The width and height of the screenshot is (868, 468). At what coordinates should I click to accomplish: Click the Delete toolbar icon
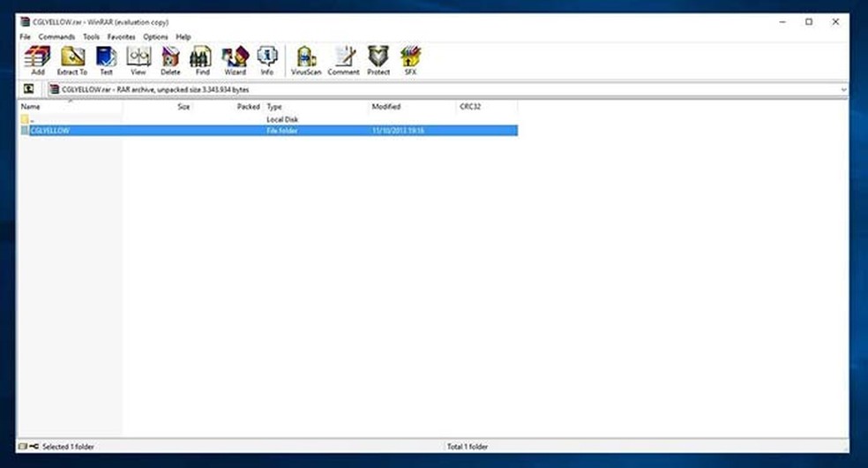pos(170,60)
